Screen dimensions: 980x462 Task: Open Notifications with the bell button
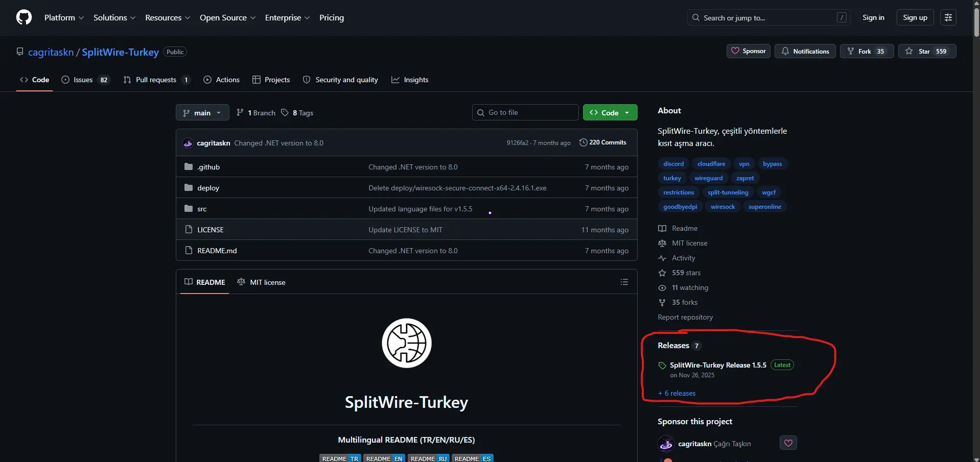[x=805, y=51]
